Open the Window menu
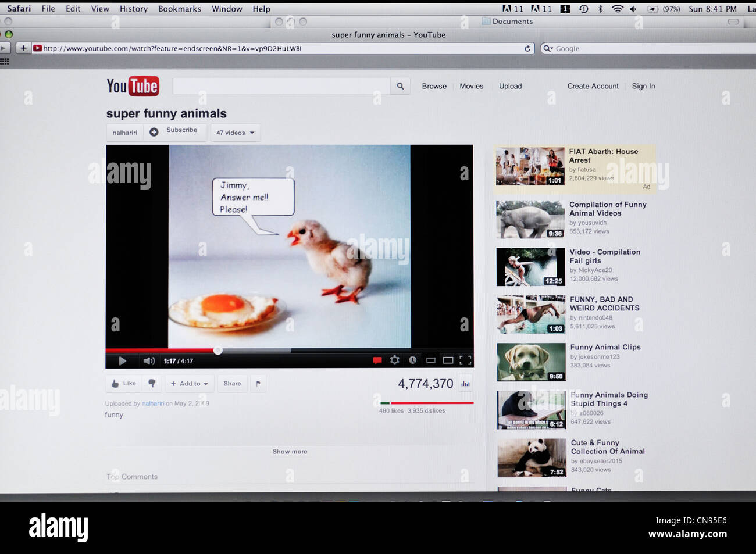This screenshot has height=554, width=756. pyautogui.click(x=227, y=9)
